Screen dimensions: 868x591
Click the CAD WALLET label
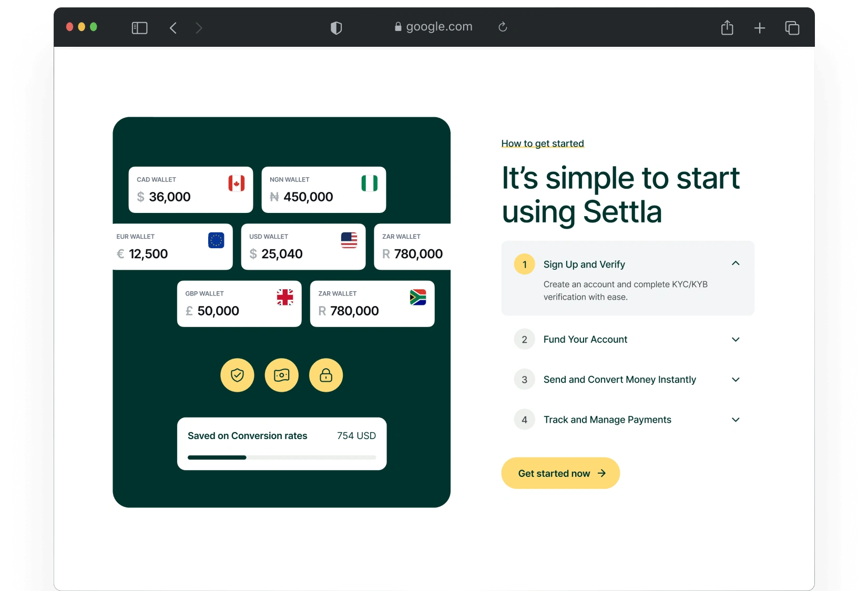click(156, 180)
